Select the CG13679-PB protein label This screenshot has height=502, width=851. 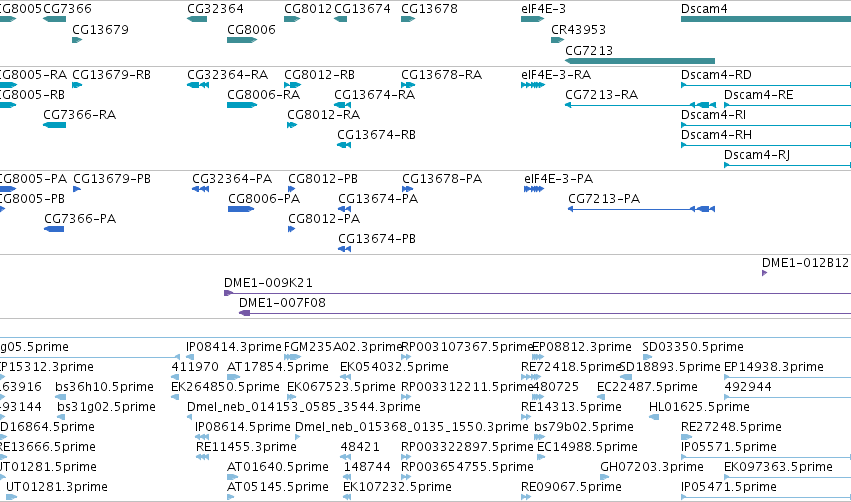click(x=112, y=179)
